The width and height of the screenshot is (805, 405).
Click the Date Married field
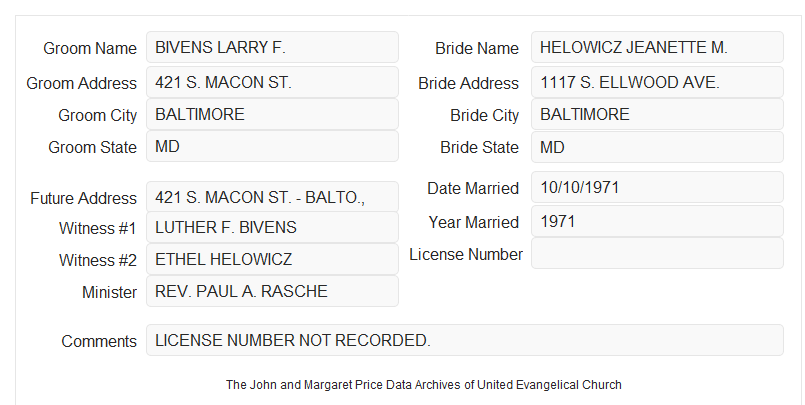click(x=658, y=187)
